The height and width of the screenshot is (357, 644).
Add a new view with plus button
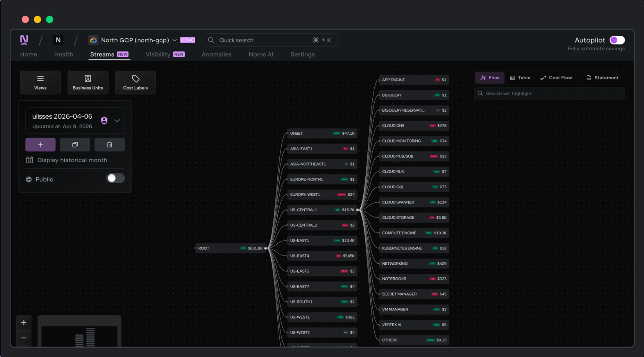point(41,145)
